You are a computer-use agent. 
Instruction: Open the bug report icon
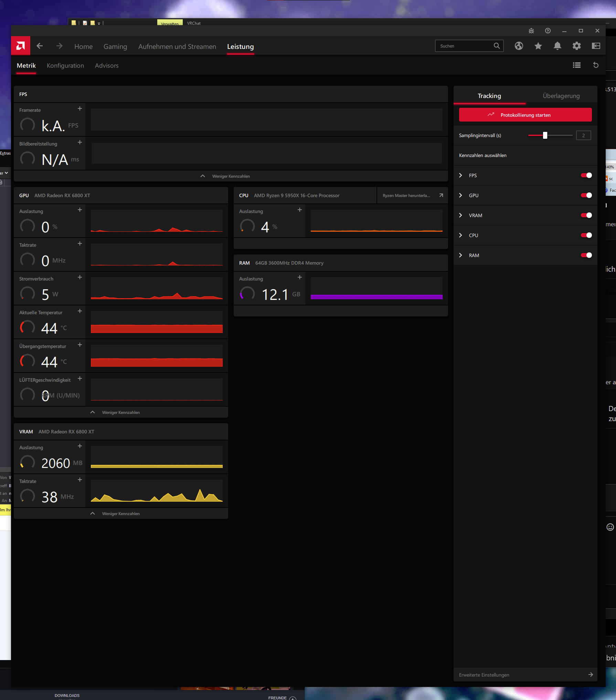531,31
